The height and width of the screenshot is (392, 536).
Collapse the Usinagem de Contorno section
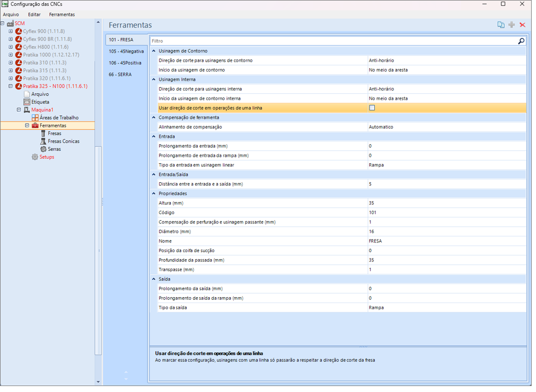coord(155,52)
